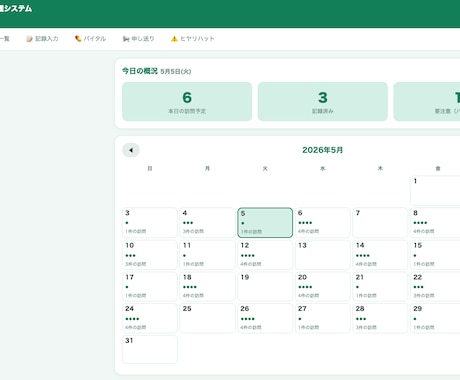This screenshot has height=380, width=460.
Task: Click the 月 weekday header
Action: click(x=207, y=168)
